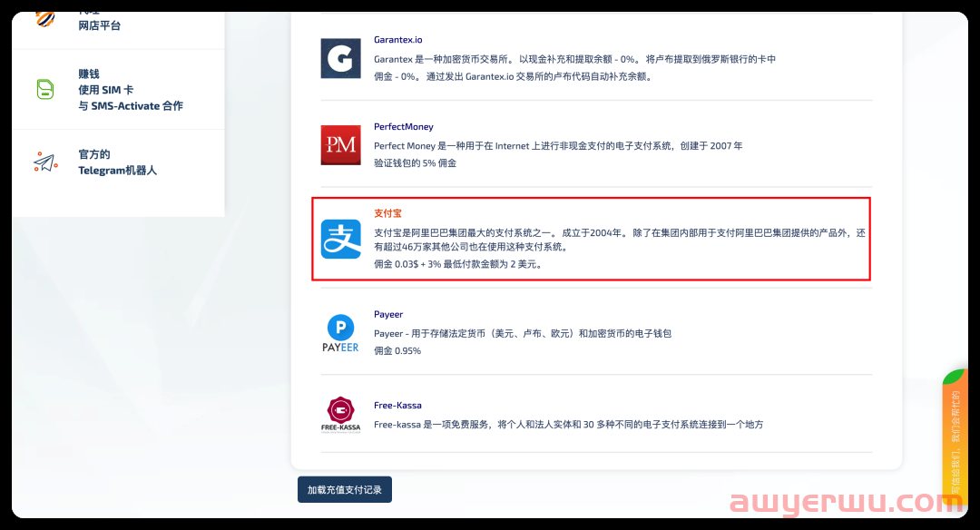Open 官方的 Telegram机器人 sidebar item

tap(117, 162)
